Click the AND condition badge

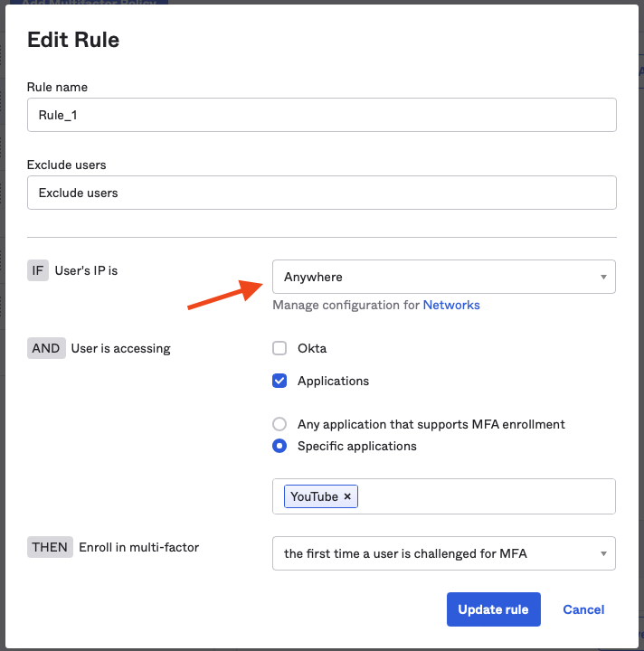click(46, 348)
